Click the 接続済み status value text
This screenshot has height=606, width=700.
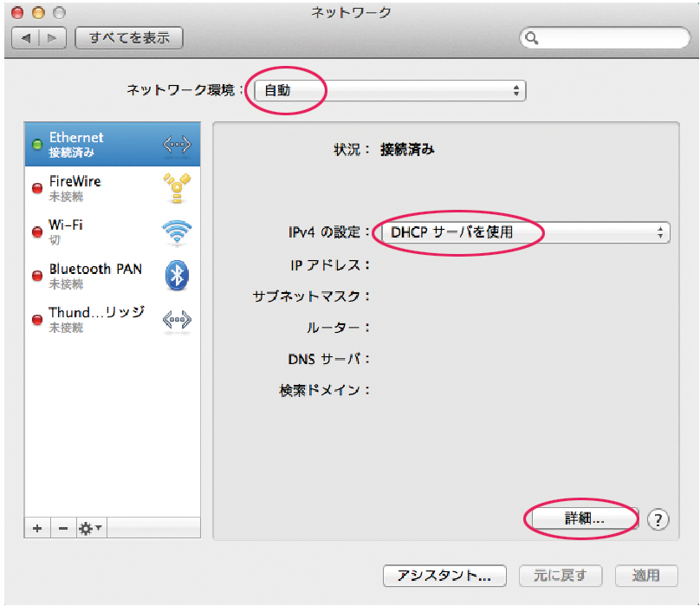pyautogui.click(x=407, y=149)
